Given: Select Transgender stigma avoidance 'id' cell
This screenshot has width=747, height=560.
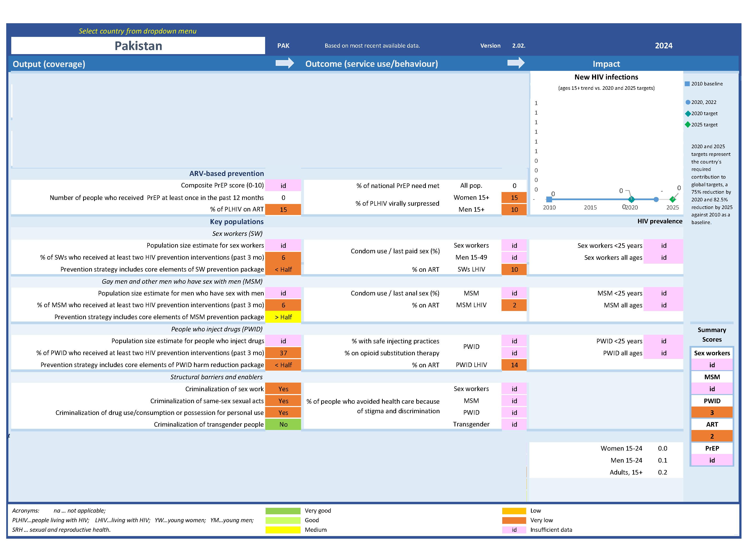Looking at the screenshot, I should [x=514, y=424].
